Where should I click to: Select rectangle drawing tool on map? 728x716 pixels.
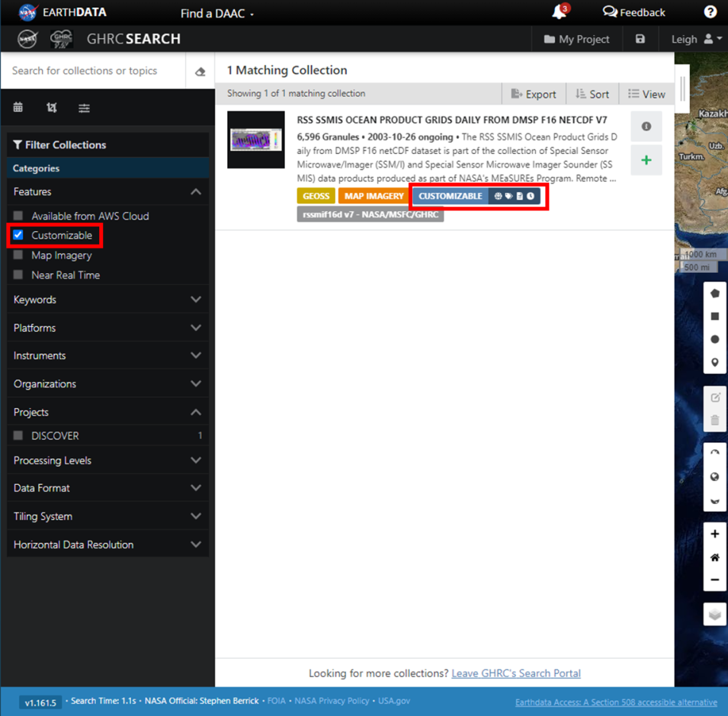tap(715, 316)
